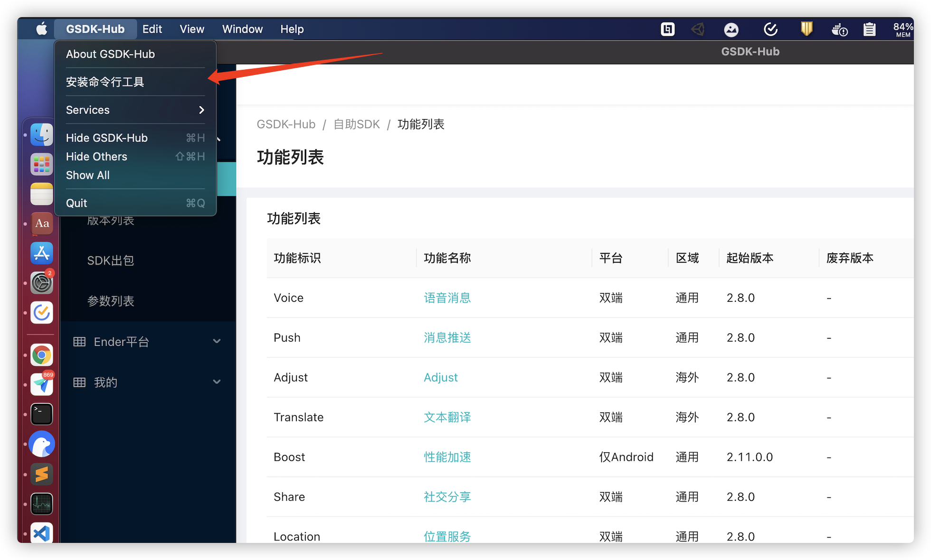Open the 社交分享 feature link
The width and height of the screenshot is (931, 560).
pos(447,497)
